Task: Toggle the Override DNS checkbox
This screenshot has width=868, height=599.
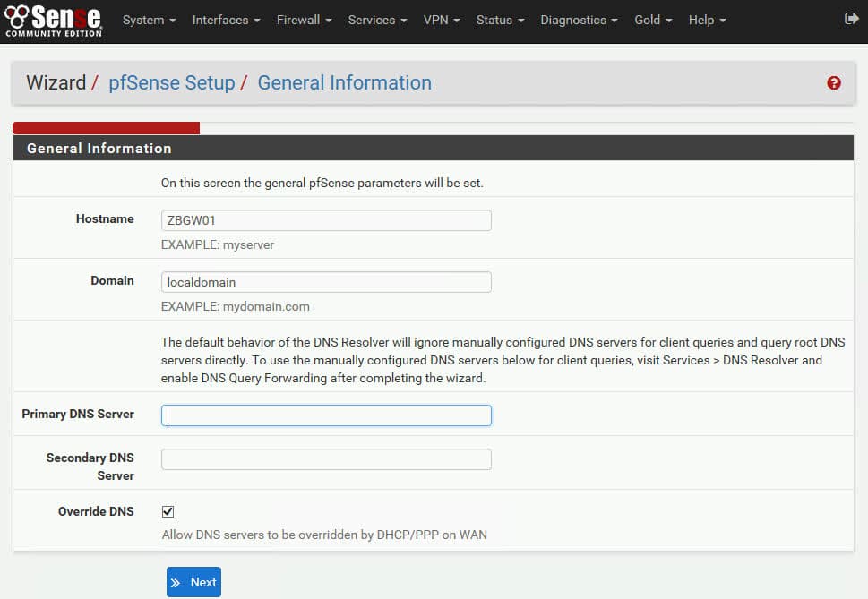Action: click(x=168, y=511)
